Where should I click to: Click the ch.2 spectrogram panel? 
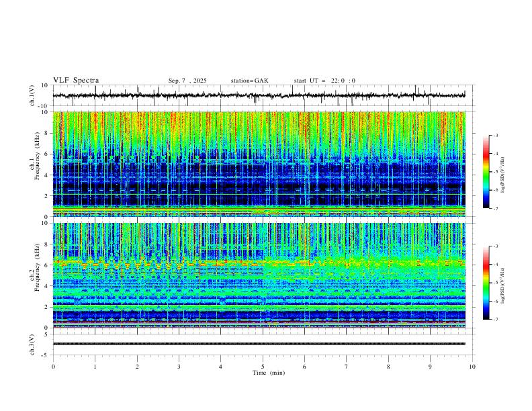259,275
